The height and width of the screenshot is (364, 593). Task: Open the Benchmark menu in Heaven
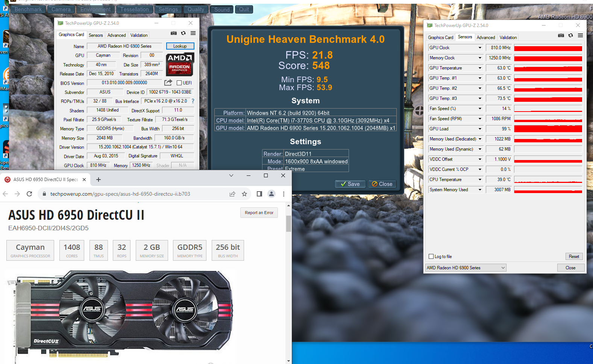pyautogui.click(x=28, y=9)
